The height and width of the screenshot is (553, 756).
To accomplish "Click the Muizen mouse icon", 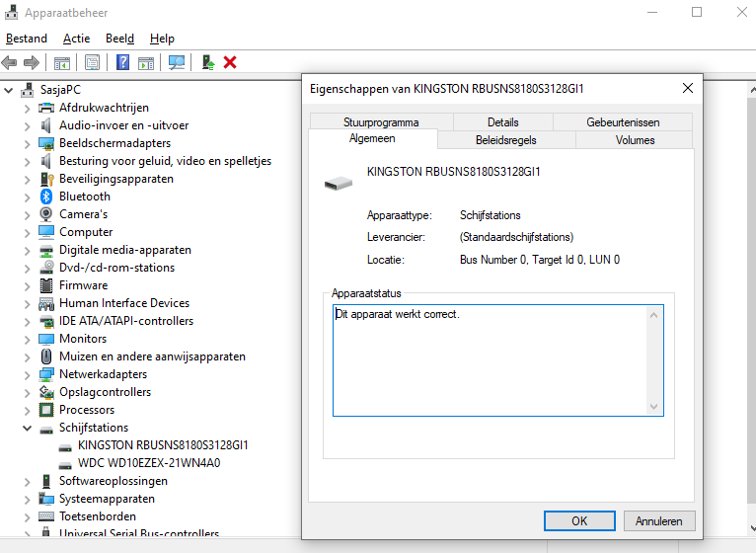I will (46, 356).
